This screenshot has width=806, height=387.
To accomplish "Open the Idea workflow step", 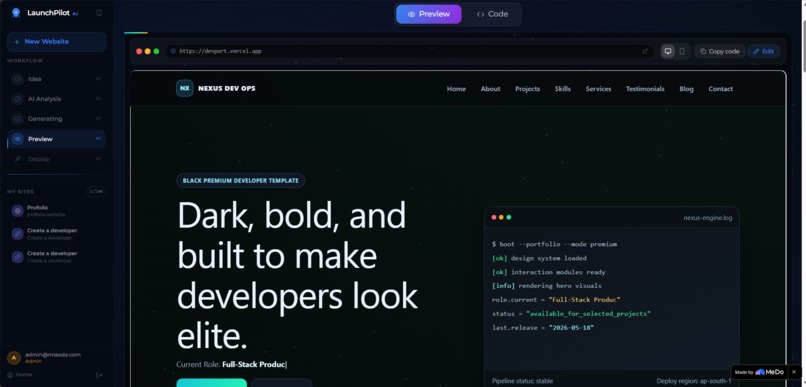I will point(57,79).
